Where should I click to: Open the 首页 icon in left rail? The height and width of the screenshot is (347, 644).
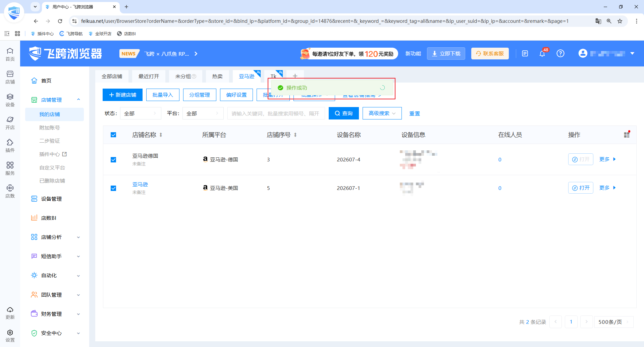[10, 54]
